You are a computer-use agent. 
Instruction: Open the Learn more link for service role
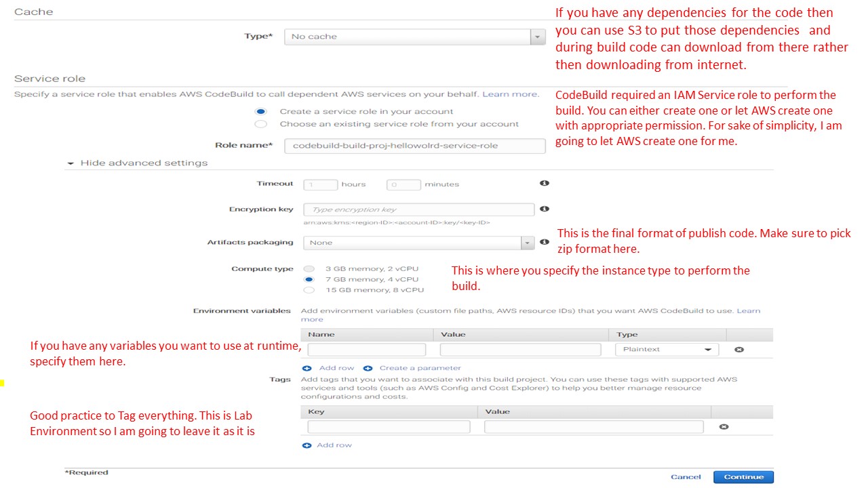pyautogui.click(x=511, y=94)
